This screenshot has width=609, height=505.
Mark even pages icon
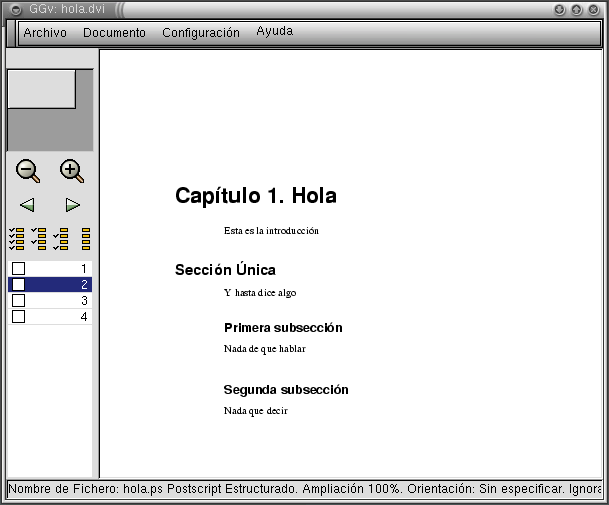pyautogui.click(x=62, y=239)
